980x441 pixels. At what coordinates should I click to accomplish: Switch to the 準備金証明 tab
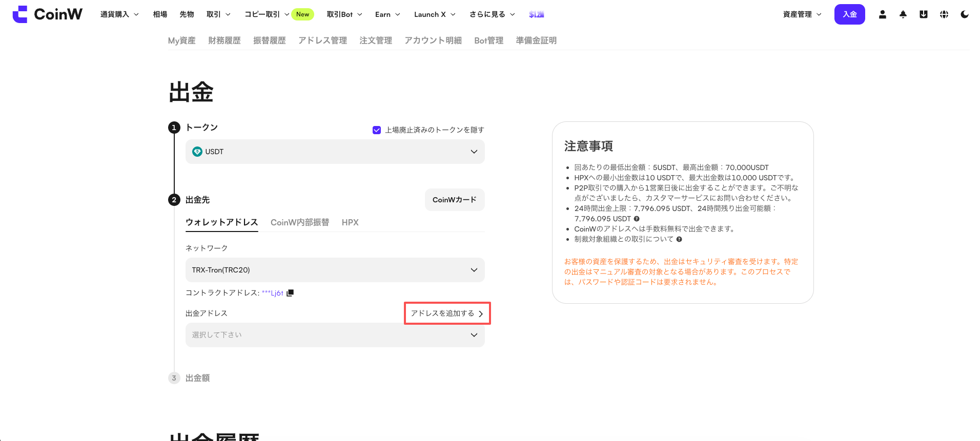tap(536, 40)
